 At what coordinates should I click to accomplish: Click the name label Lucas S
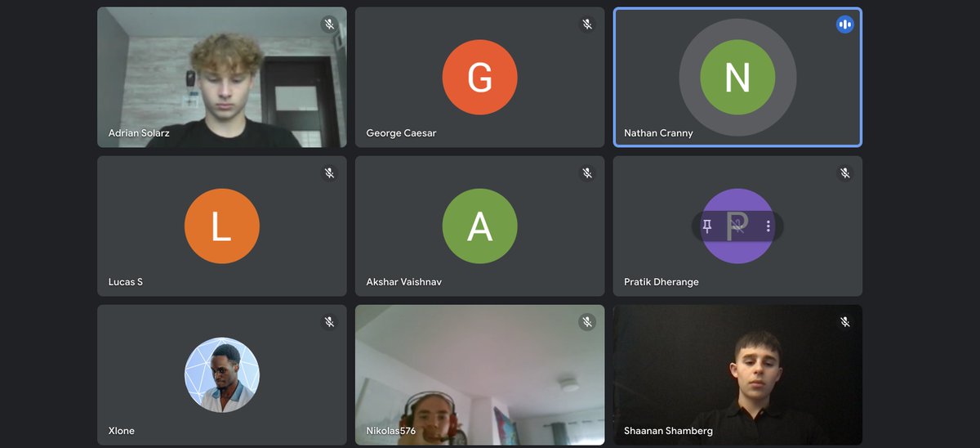(x=126, y=282)
